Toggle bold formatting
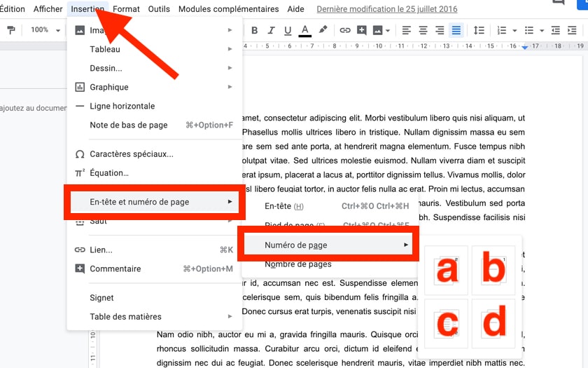Screen dimensions: 588x368 pos(254,30)
